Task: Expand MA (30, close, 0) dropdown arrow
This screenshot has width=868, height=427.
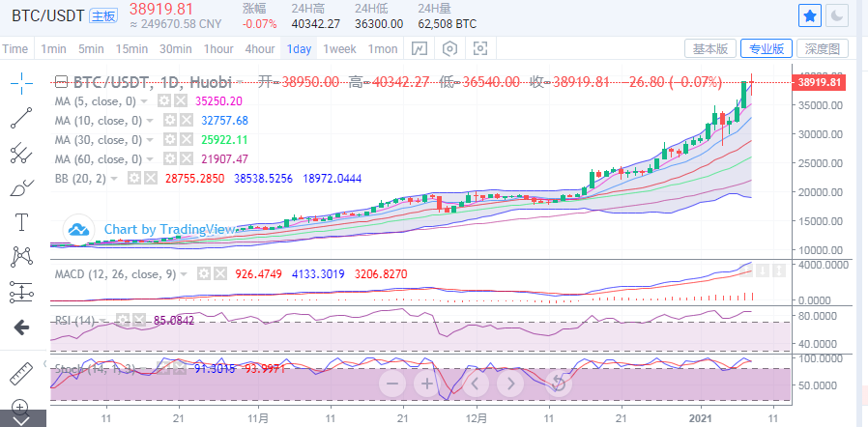Action: point(151,140)
